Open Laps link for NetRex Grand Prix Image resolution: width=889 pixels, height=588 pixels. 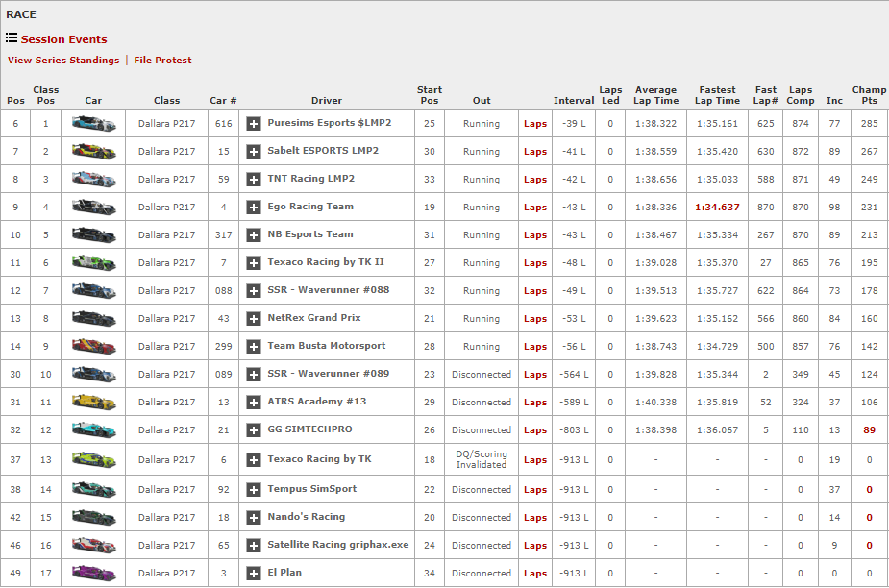tap(535, 318)
